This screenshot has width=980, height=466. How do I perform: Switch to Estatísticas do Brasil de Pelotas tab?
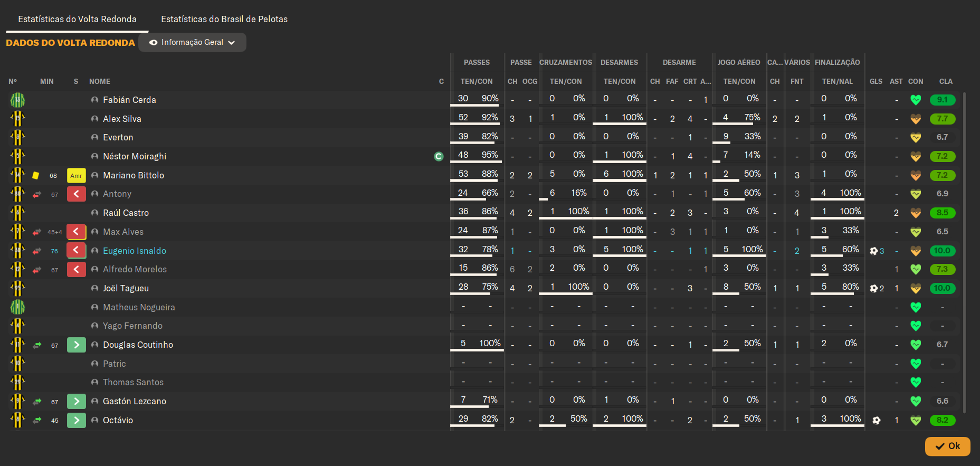click(224, 19)
